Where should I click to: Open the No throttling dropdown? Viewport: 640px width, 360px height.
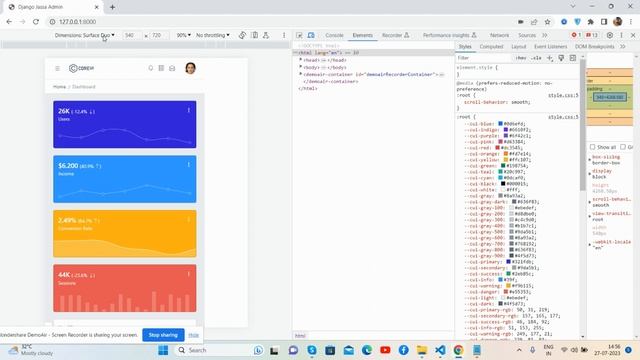pyautogui.click(x=213, y=36)
